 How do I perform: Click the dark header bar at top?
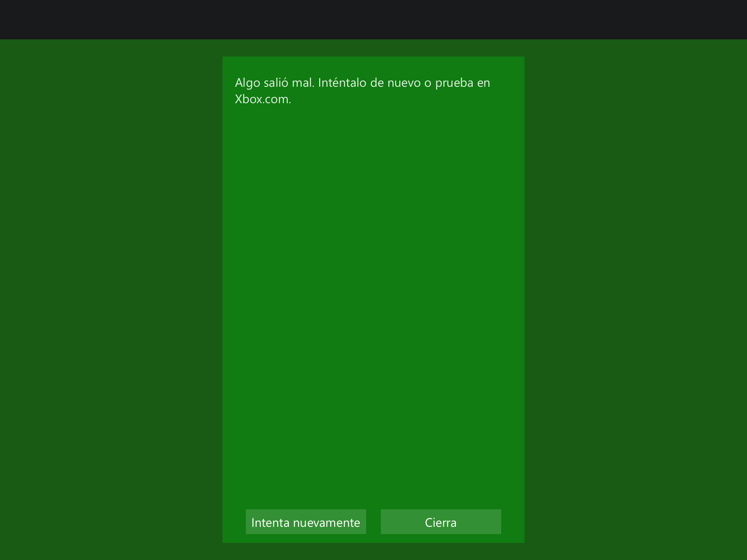pyautogui.click(x=373, y=19)
